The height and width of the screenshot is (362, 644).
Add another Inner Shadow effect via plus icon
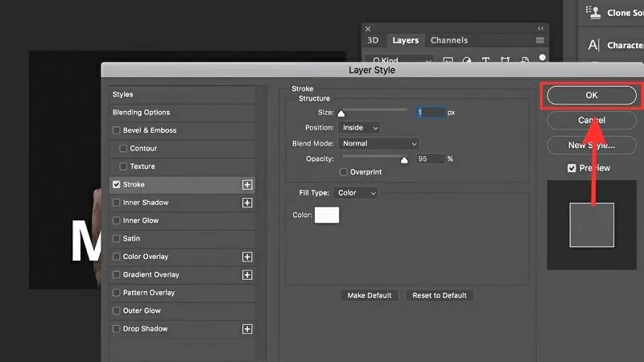click(247, 203)
